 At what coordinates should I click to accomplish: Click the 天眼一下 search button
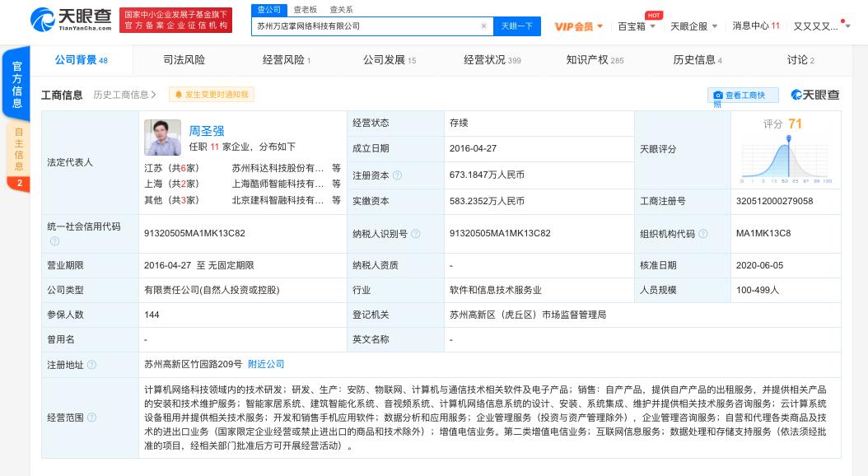(x=517, y=26)
